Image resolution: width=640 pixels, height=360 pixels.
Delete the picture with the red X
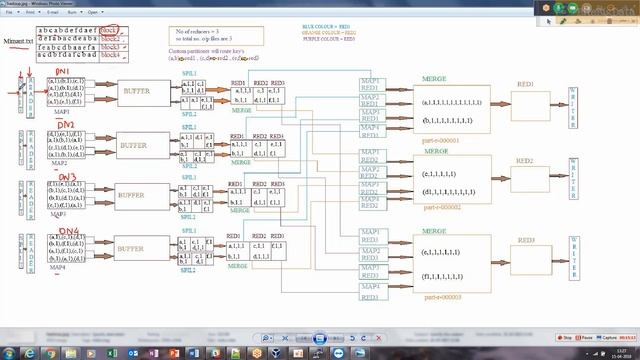pyautogui.click(x=379, y=338)
